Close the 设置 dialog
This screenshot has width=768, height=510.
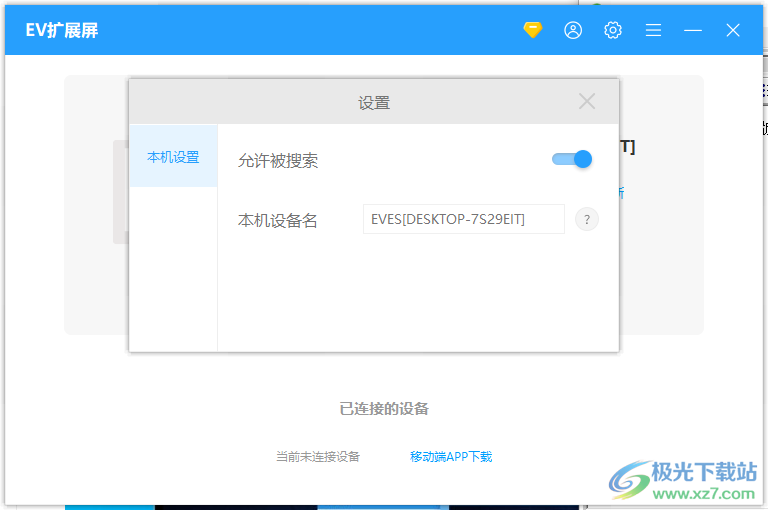(587, 101)
